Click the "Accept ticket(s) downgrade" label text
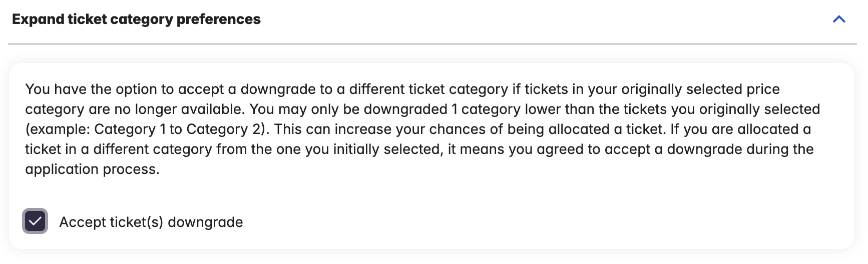868x264 pixels. pyautogui.click(x=151, y=222)
